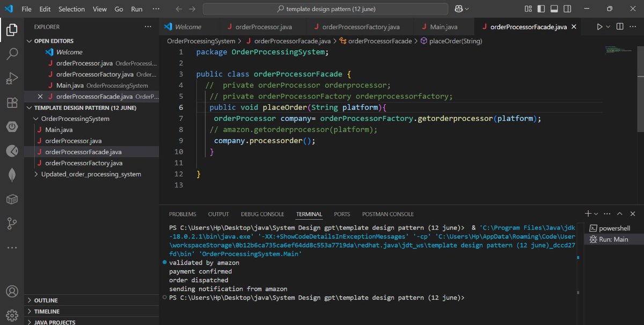Show additional views ellipsis in activity bar
The width and height of the screenshot is (644, 325).
pyautogui.click(x=12, y=248)
